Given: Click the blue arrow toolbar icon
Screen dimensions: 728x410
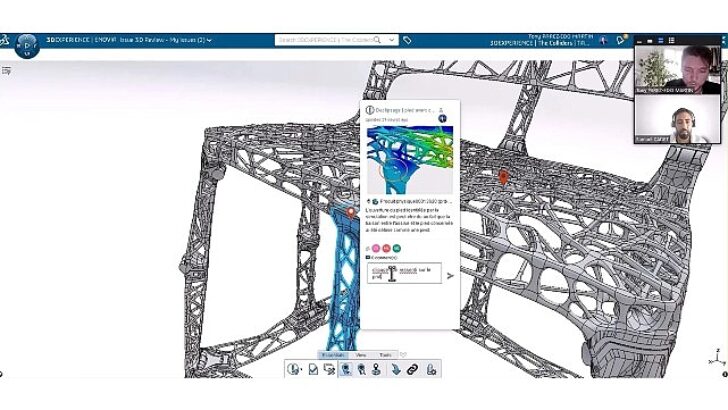Looking at the screenshot, I should (395, 369).
